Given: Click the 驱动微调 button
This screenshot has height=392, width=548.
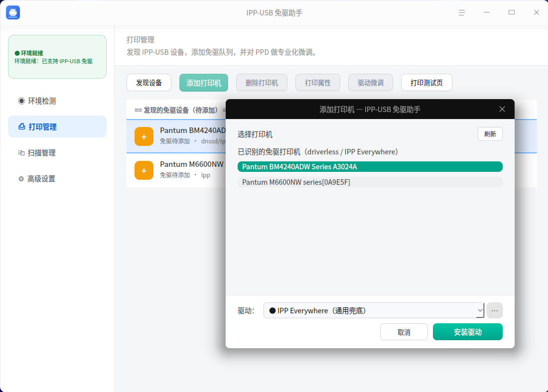Looking at the screenshot, I should pos(371,83).
